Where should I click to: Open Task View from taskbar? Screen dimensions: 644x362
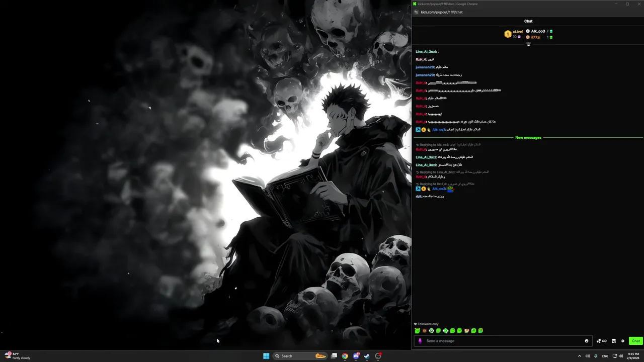coord(334,356)
